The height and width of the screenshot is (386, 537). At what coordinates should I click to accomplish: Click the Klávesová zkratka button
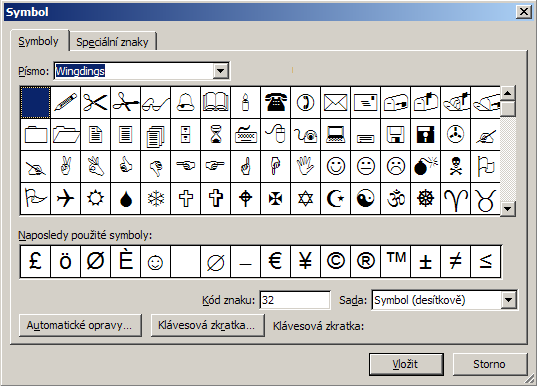pyautogui.click(x=207, y=325)
